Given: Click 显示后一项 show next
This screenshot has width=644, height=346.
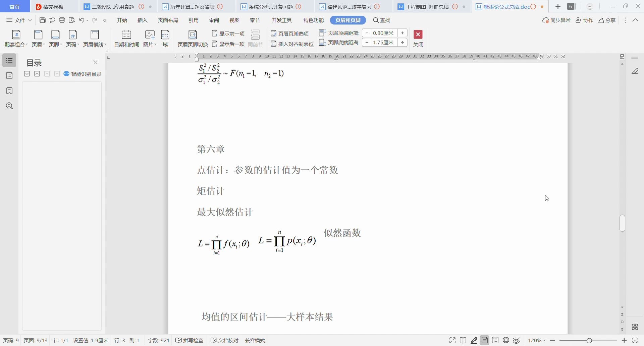Looking at the screenshot, I should tap(228, 44).
